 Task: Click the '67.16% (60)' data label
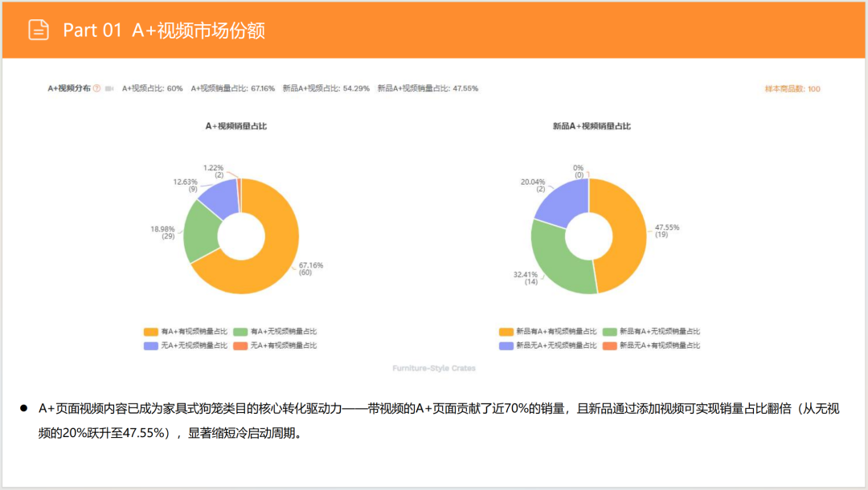pos(310,269)
